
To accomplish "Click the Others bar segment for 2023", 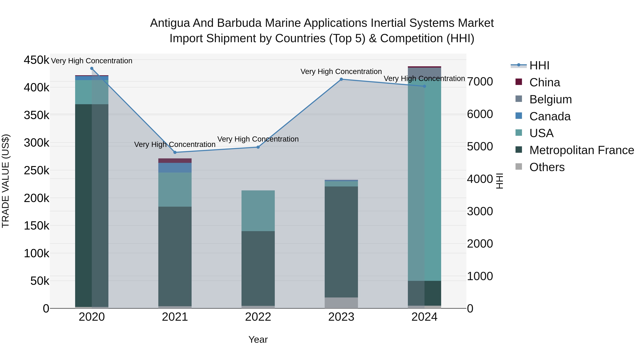I will pyautogui.click(x=341, y=303).
